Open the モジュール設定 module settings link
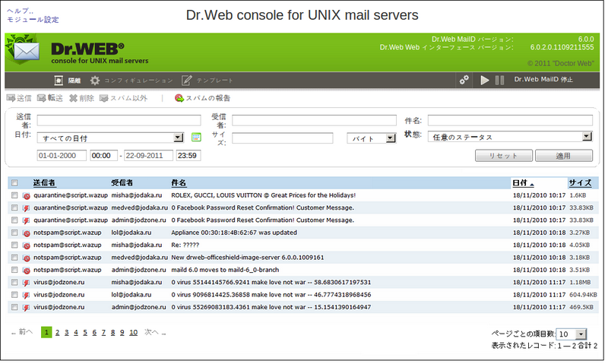608x364 pixels. pos(33,20)
